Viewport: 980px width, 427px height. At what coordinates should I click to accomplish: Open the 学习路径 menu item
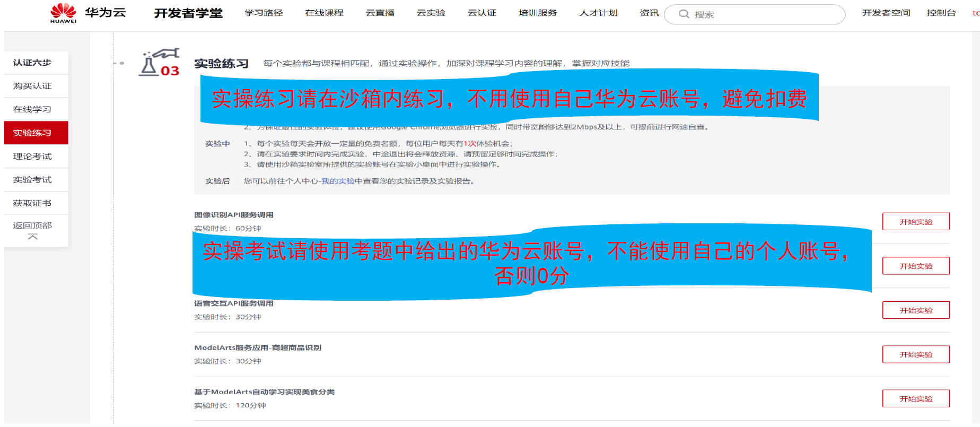click(x=264, y=13)
